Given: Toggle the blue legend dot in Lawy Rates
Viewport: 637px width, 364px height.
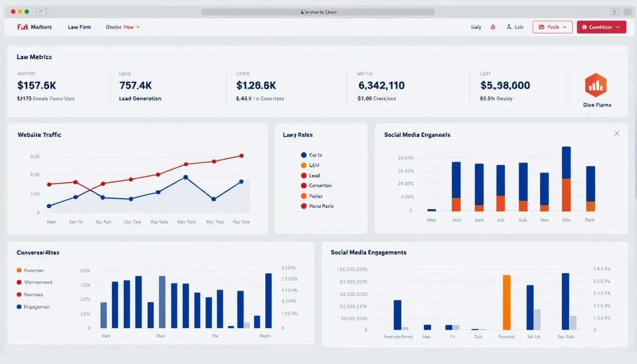Looking at the screenshot, I should (x=304, y=155).
